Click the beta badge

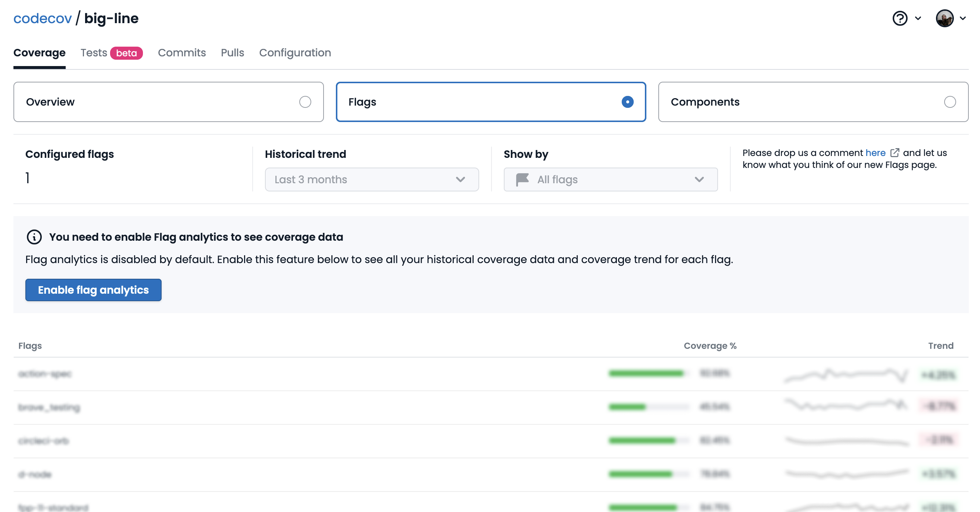(x=127, y=53)
